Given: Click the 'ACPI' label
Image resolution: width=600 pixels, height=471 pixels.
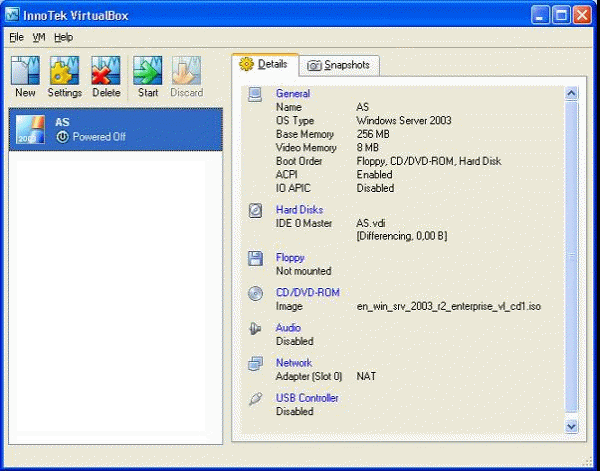Looking at the screenshot, I should point(287,174).
